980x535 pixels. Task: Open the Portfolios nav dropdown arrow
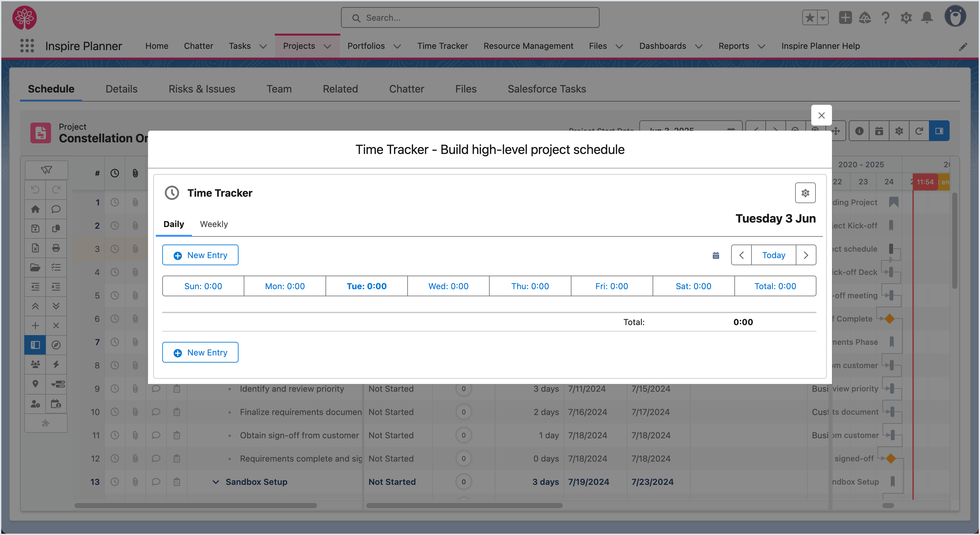point(397,46)
